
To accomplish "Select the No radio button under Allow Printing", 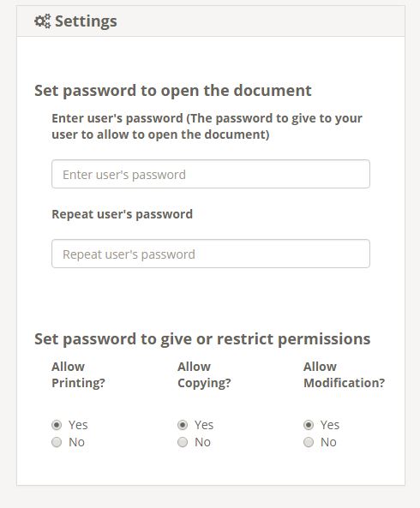I will (x=57, y=442).
